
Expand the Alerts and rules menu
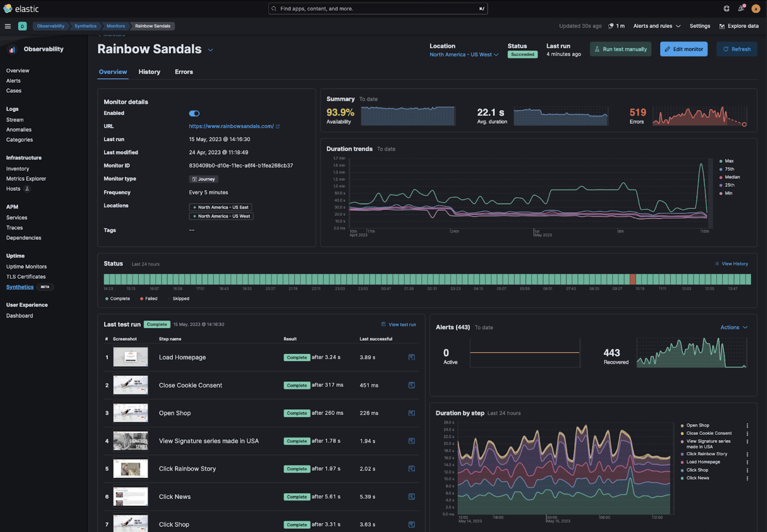click(657, 26)
